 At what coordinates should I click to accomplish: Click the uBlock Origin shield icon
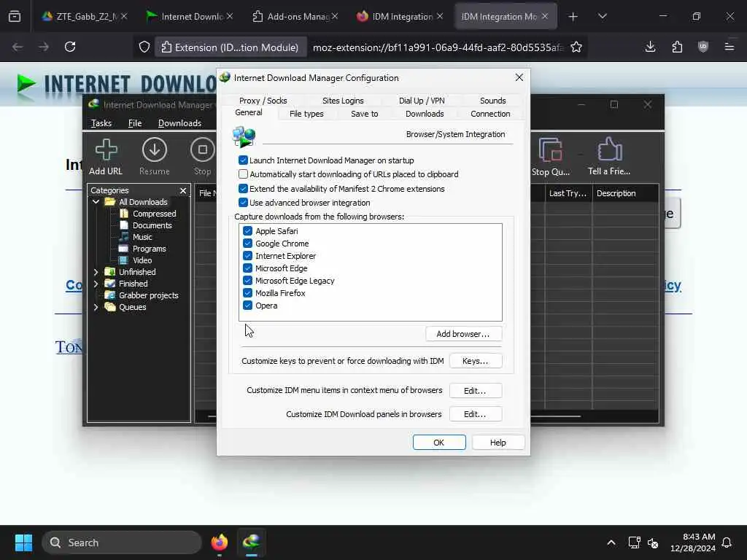click(703, 47)
